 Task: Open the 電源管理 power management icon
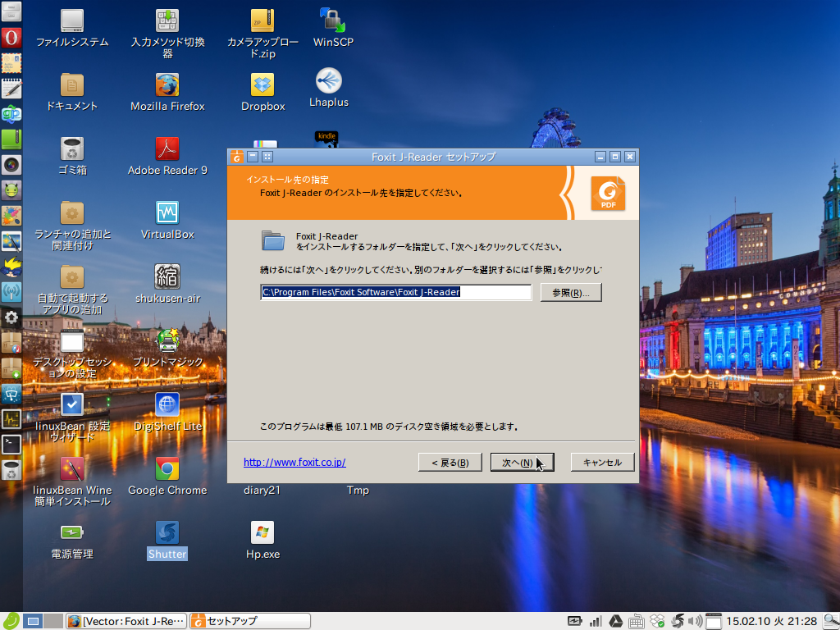pyautogui.click(x=72, y=532)
